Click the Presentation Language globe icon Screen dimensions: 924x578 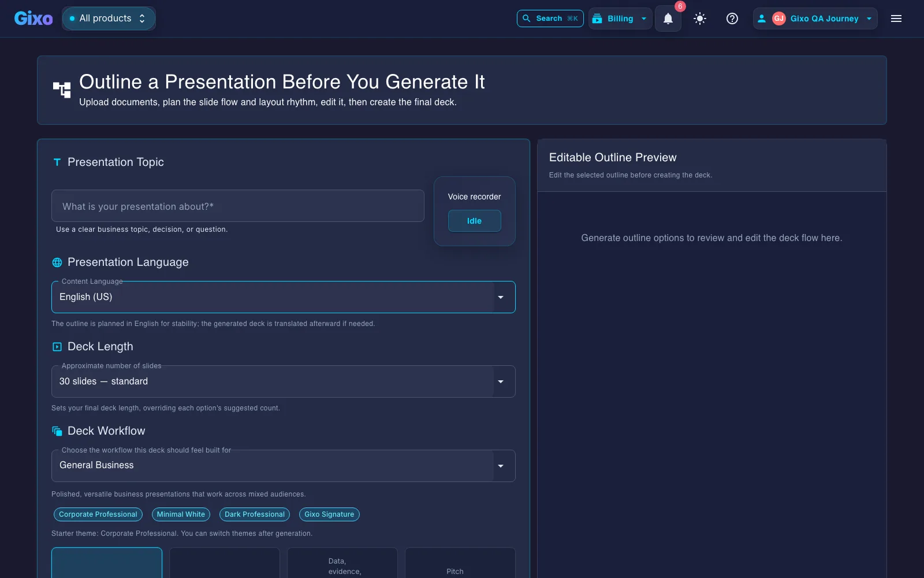click(x=57, y=262)
